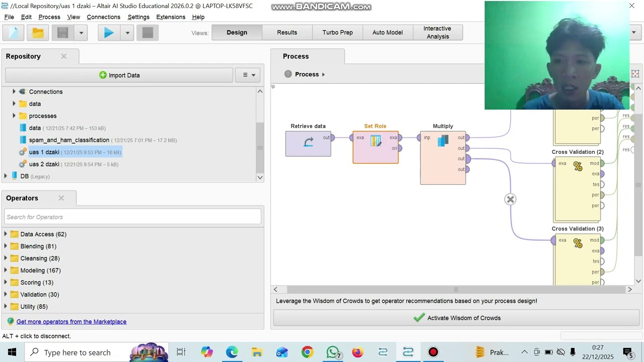Expand the Data Access operators folder
Image resolution: width=644 pixels, height=362 pixels.
(x=6, y=234)
